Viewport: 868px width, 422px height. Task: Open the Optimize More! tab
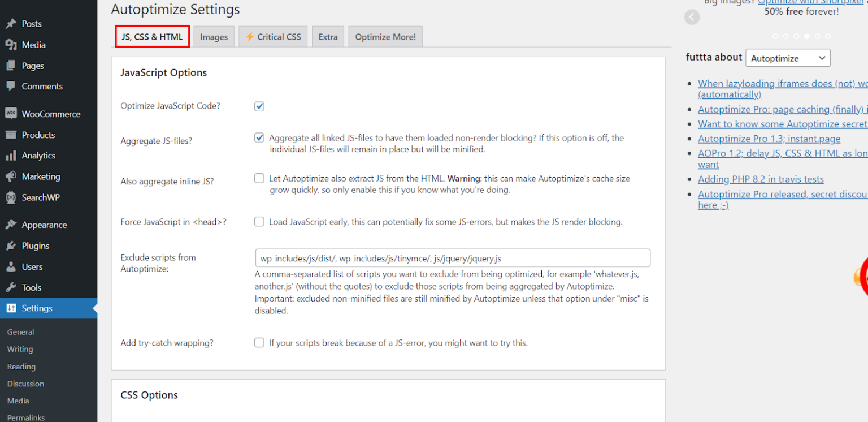385,37
